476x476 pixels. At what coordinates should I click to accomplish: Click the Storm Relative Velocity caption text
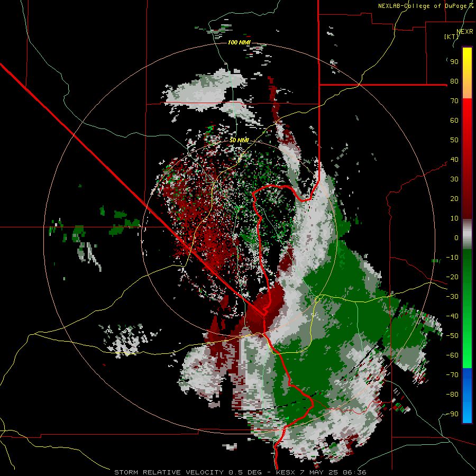click(x=240, y=472)
